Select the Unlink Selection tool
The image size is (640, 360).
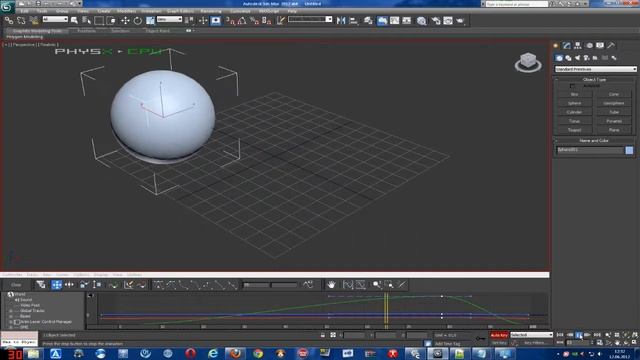click(x=21, y=20)
